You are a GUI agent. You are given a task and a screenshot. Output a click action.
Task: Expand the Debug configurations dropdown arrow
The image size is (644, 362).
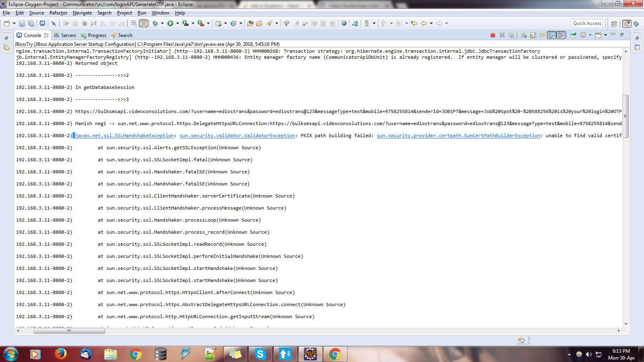(x=162, y=23)
